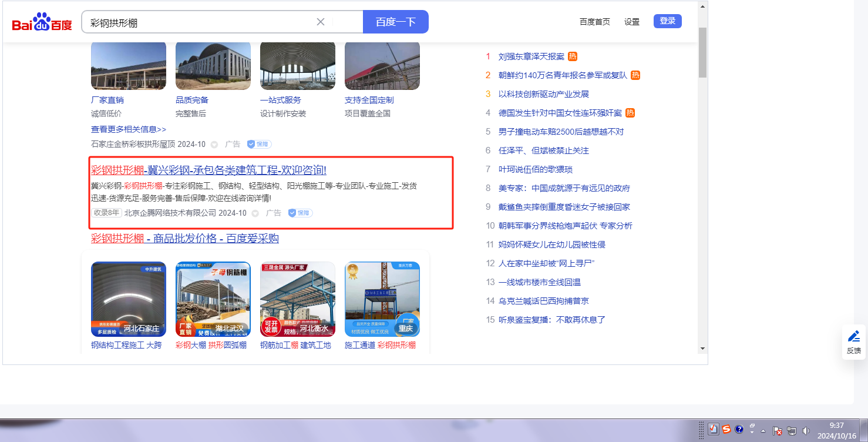The image size is (868, 442).
Task: Click the 保障 badge on 石家庄金桥彩板拱形屋顶 row
Action: coord(259,144)
